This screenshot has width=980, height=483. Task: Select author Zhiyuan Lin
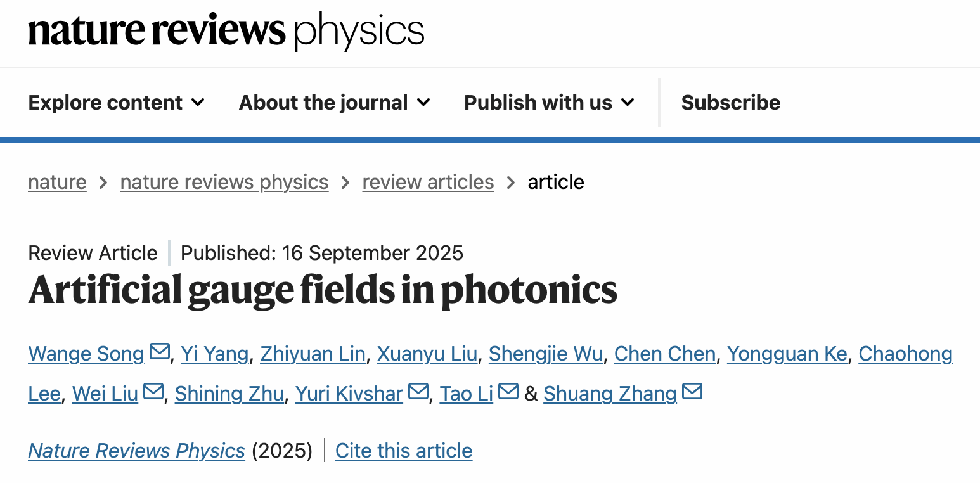pos(313,354)
